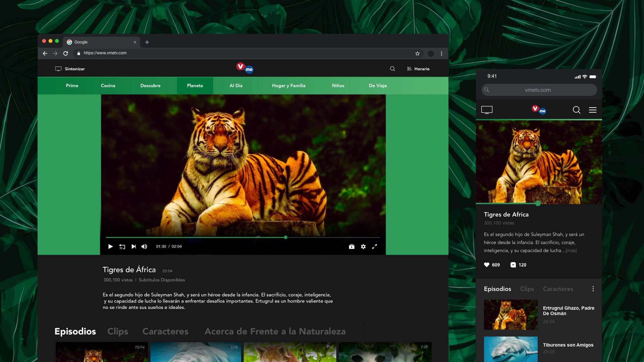Open the Tiburones son Amigos episode thumbnail
Image resolution: width=644 pixels, height=362 pixels.
pyautogui.click(x=511, y=349)
